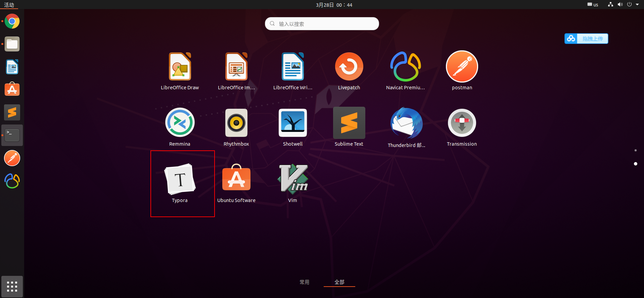This screenshot has height=298, width=644.
Task: Open the Remmina remote desktop client
Action: click(180, 127)
